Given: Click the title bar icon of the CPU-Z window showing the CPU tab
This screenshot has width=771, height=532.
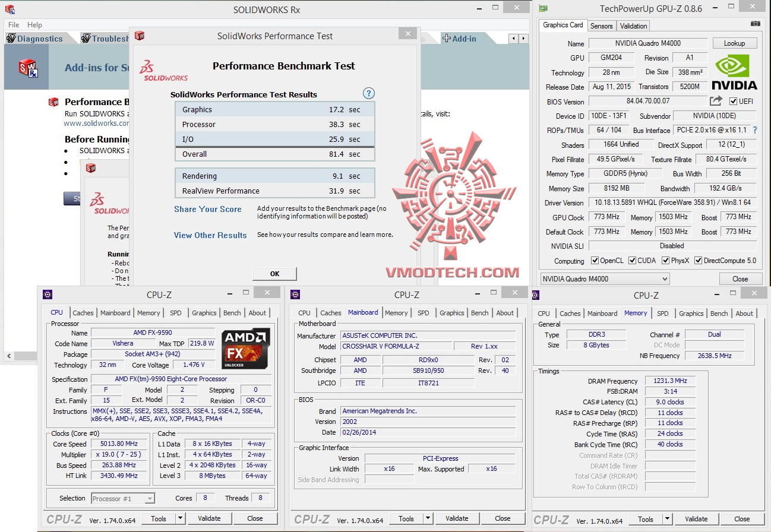Looking at the screenshot, I should point(48,294).
